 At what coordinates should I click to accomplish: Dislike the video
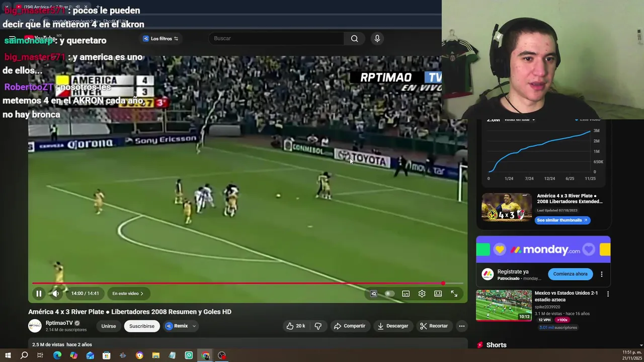tap(318, 326)
